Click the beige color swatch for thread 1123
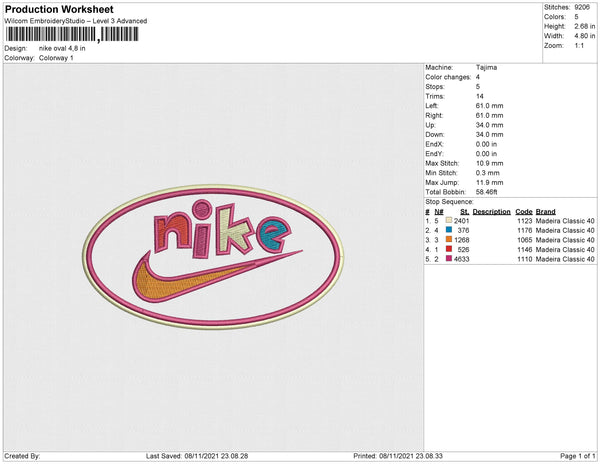 point(449,220)
